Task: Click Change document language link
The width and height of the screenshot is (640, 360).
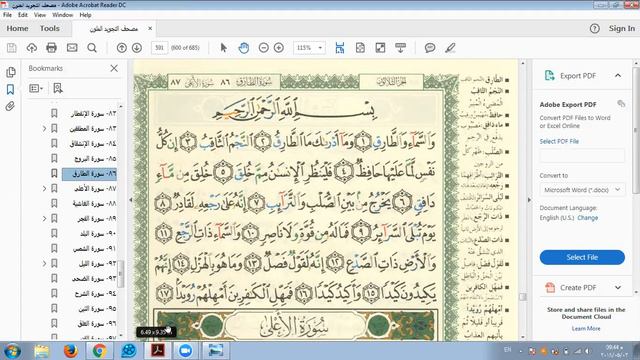Action: pyautogui.click(x=587, y=218)
